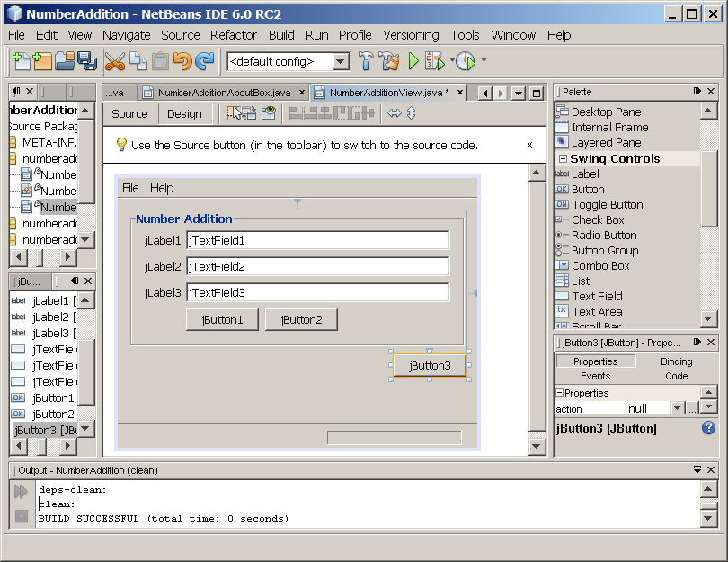Click the Open Project folder icon
The image size is (728, 562).
pos(65,61)
